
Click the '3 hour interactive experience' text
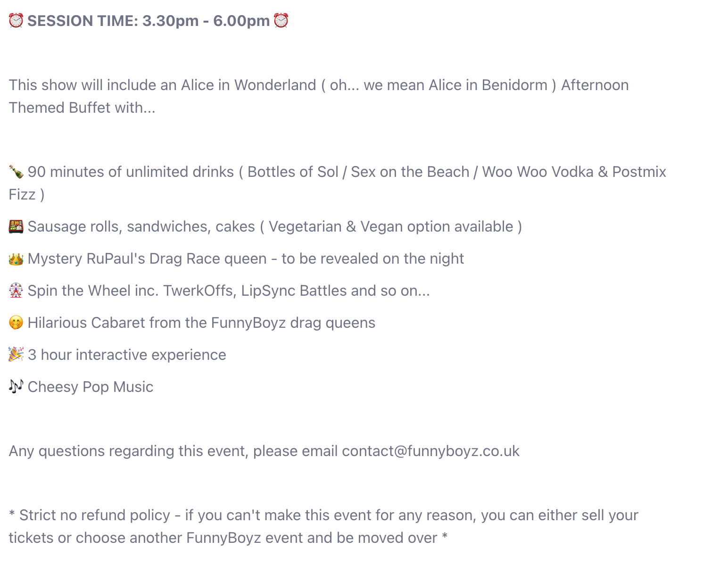click(127, 355)
